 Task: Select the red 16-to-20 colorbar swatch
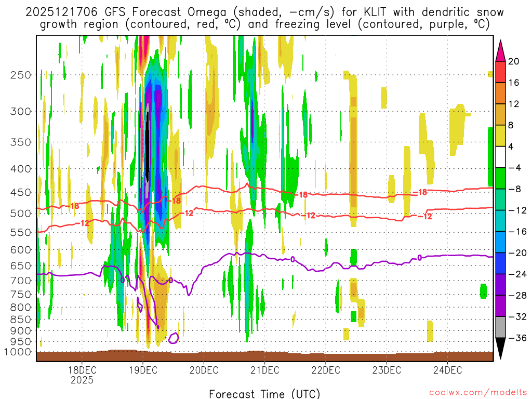(x=500, y=72)
